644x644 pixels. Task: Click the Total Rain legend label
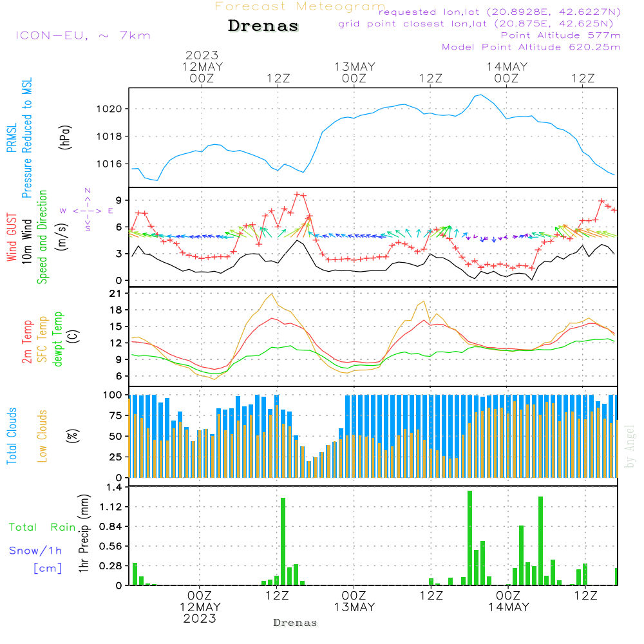click(43, 527)
